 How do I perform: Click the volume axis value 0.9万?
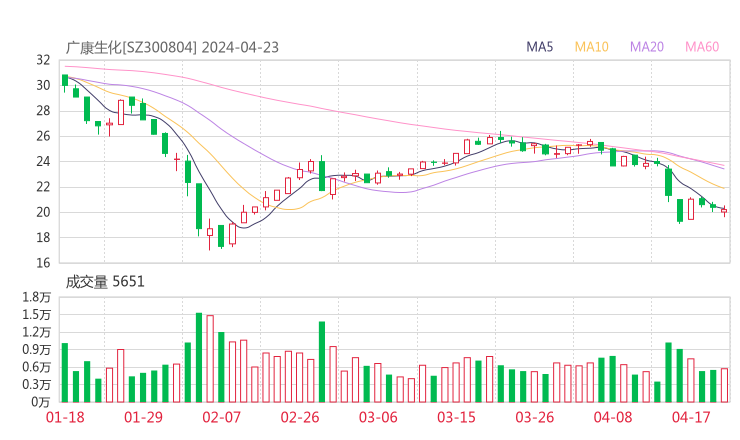click(x=36, y=350)
